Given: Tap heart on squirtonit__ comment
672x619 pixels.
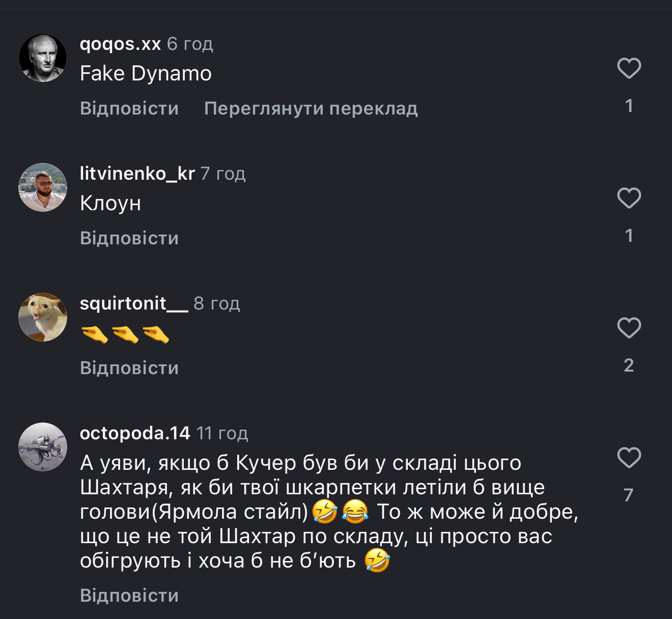Looking at the screenshot, I should click(629, 328).
